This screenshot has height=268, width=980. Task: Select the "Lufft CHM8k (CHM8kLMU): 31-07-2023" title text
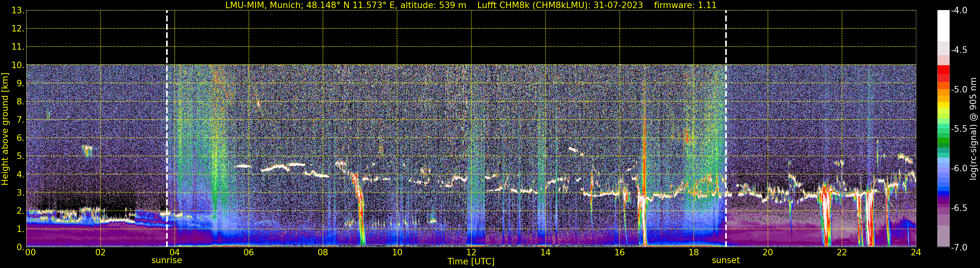[x=560, y=5]
